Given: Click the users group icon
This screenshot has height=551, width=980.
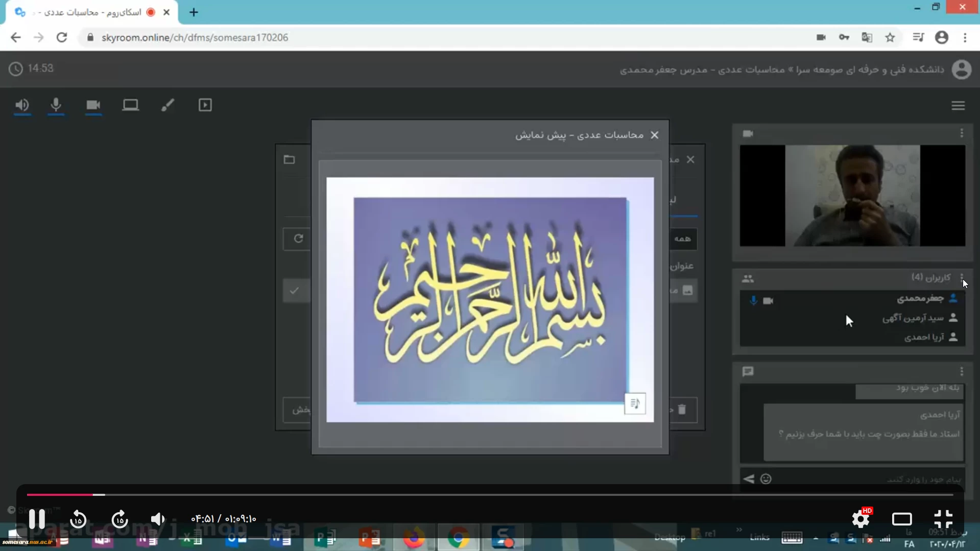Looking at the screenshot, I should [748, 279].
